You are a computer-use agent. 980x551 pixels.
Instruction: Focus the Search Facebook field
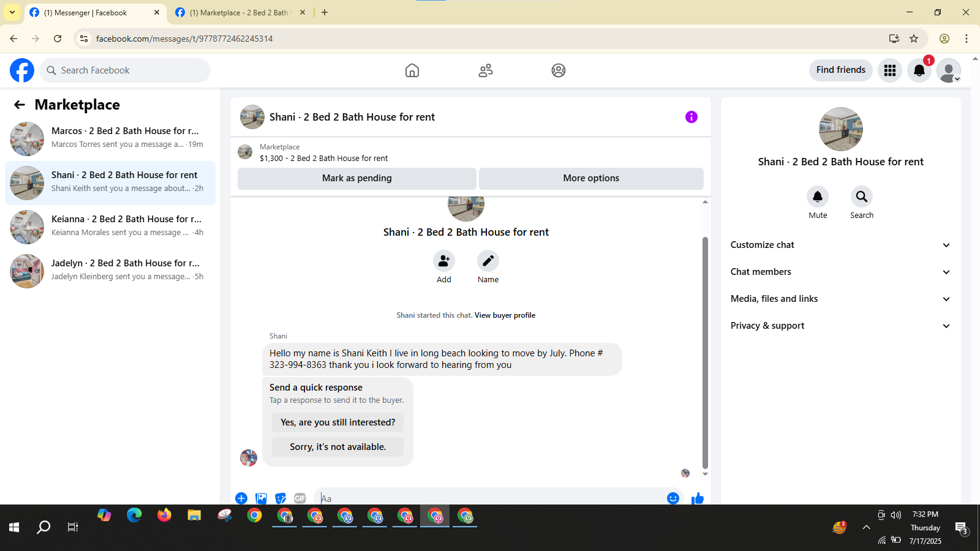[x=125, y=70]
